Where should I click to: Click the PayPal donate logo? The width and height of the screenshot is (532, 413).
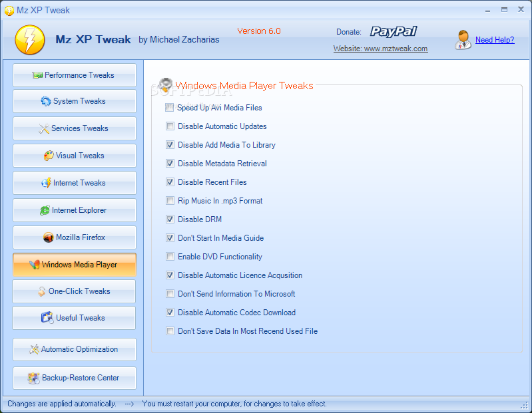[394, 31]
